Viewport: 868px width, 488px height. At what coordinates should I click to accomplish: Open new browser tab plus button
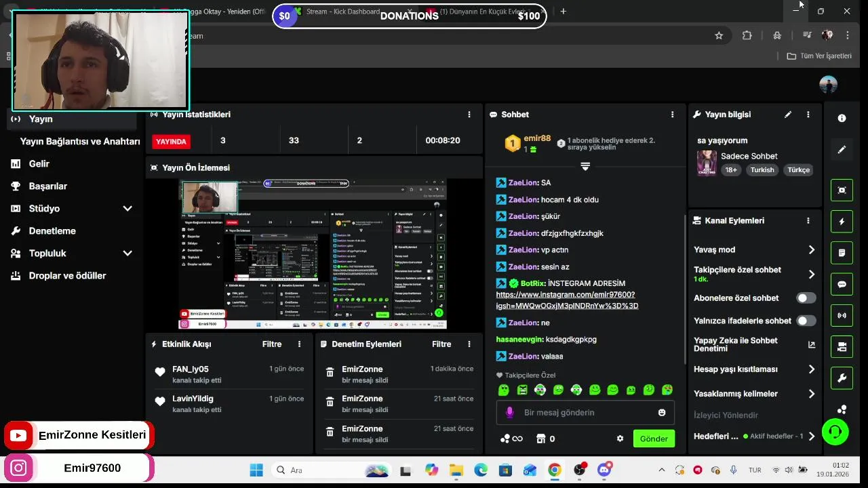(563, 12)
